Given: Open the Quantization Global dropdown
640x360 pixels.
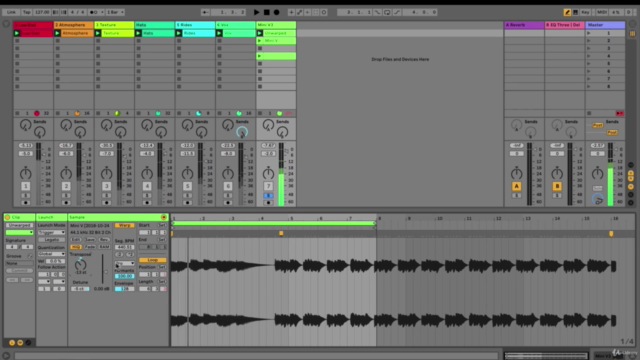Looking at the screenshot, I should [x=51, y=254].
